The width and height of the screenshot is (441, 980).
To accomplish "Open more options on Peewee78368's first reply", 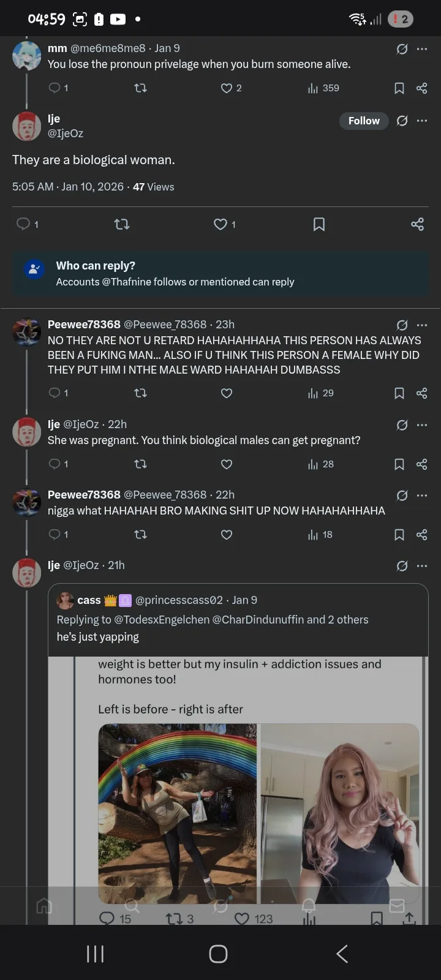I will [422, 325].
